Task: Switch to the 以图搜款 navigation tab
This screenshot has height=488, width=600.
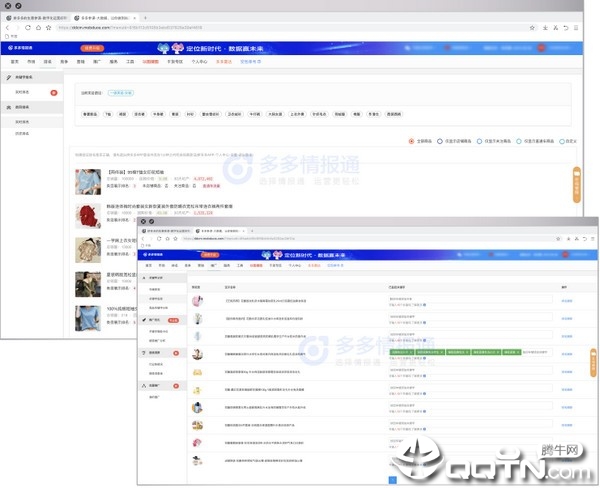Action: tap(150, 60)
